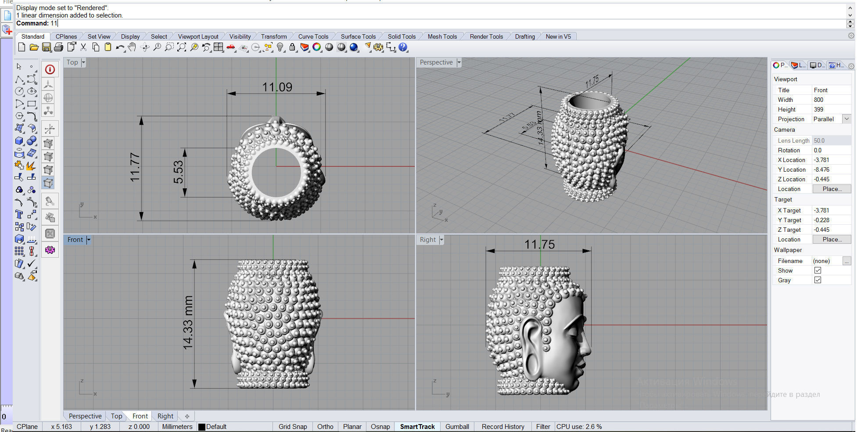Open the Right viewport dropdown arrow
868x432 pixels.
pyautogui.click(x=441, y=240)
